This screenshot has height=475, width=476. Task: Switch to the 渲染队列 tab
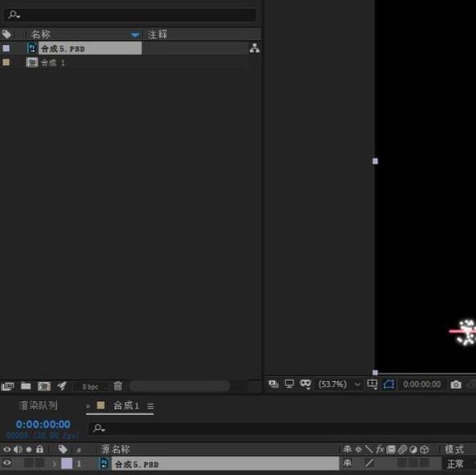tap(39, 405)
